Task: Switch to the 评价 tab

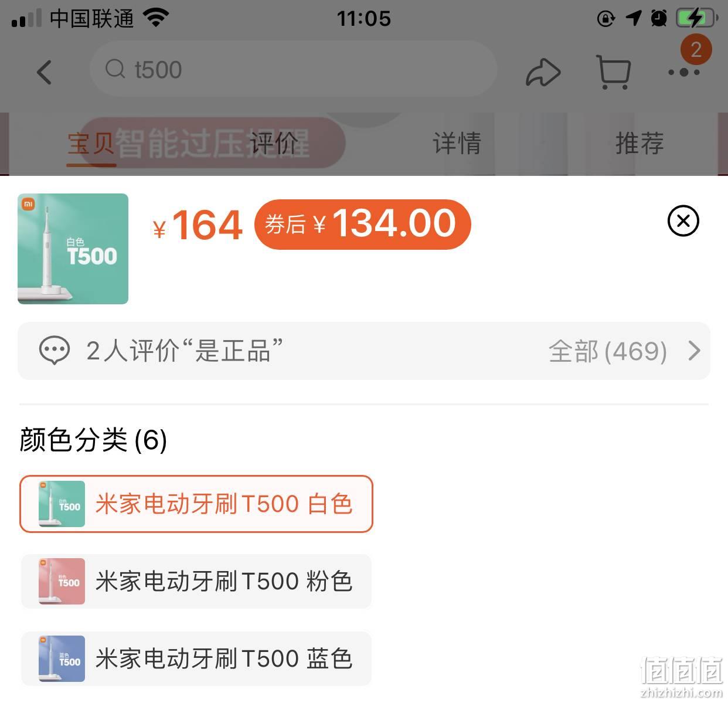Action: pos(274,143)
